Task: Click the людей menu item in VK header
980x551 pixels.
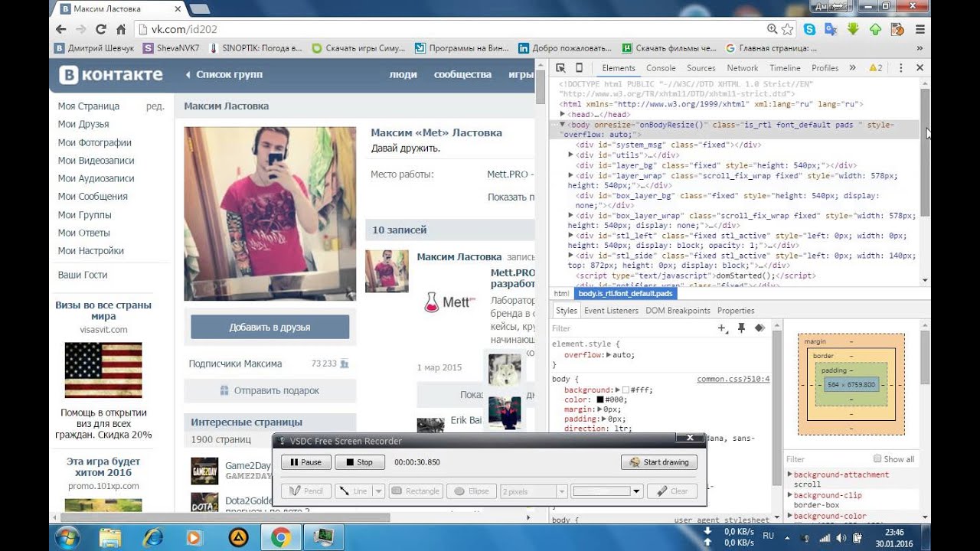Action: pyautogui.click(x=403, y=74)
